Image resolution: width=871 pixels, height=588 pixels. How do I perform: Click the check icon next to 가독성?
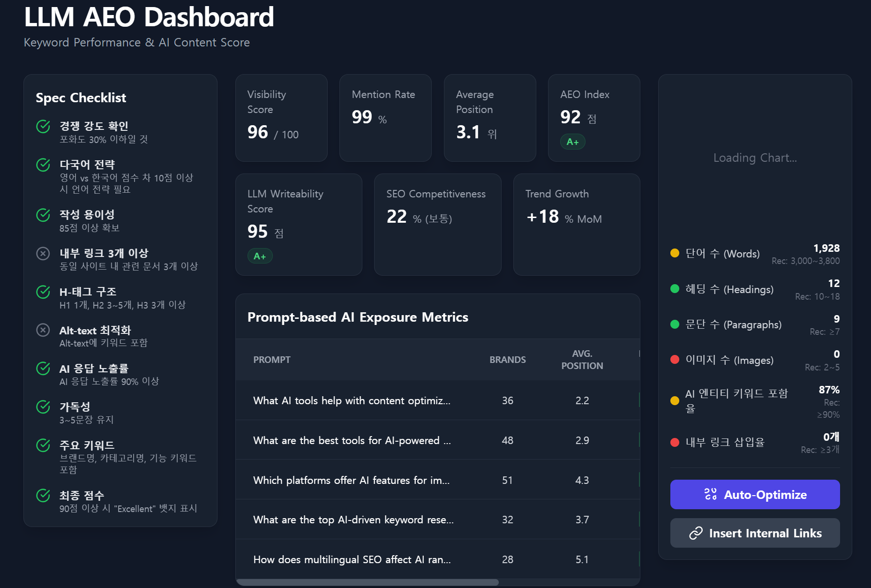(x=43, y=407)
